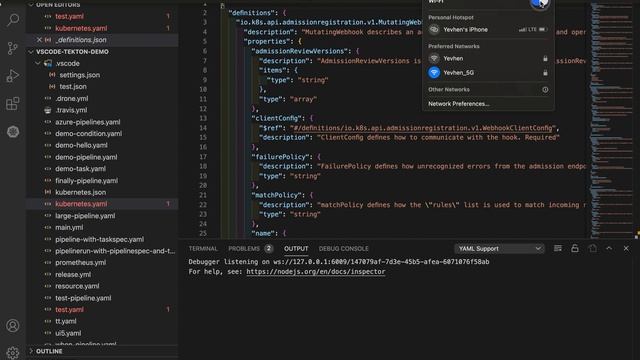Open tt.yaml file
Screen dimensions: 640x360
[x=102, y=321]
